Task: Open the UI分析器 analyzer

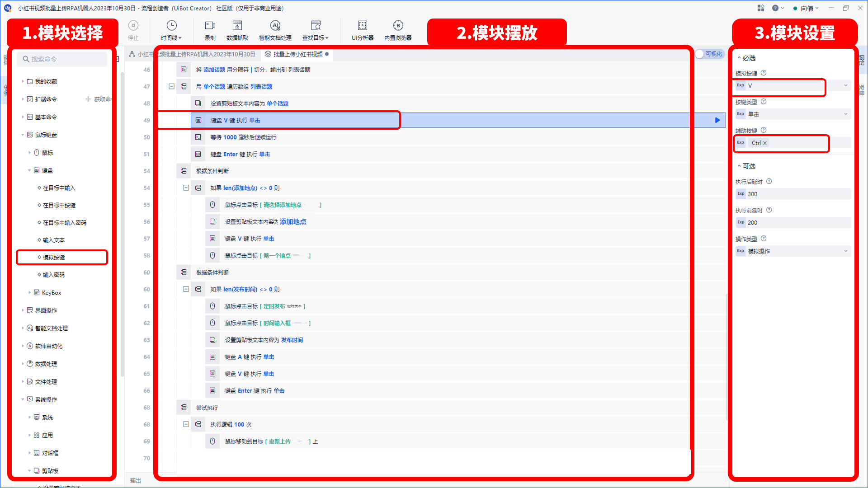Action: click(x=363, y=30)
